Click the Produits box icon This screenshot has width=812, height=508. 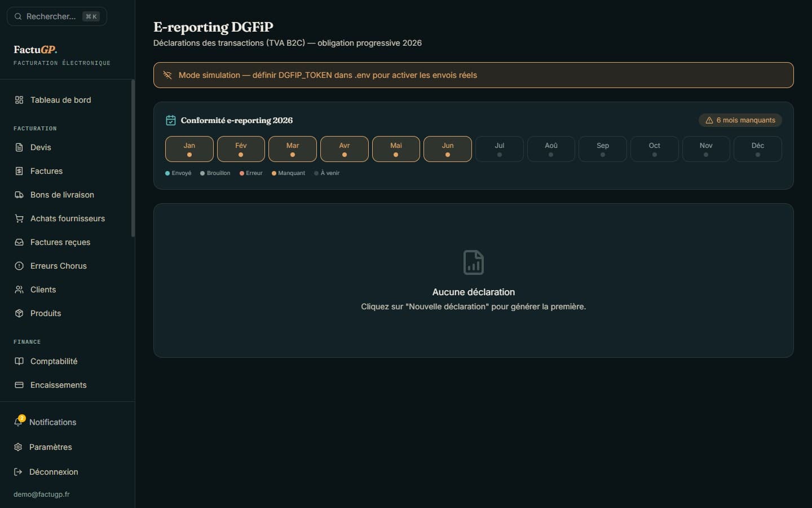pyautogui.click(x=19, y=313)
